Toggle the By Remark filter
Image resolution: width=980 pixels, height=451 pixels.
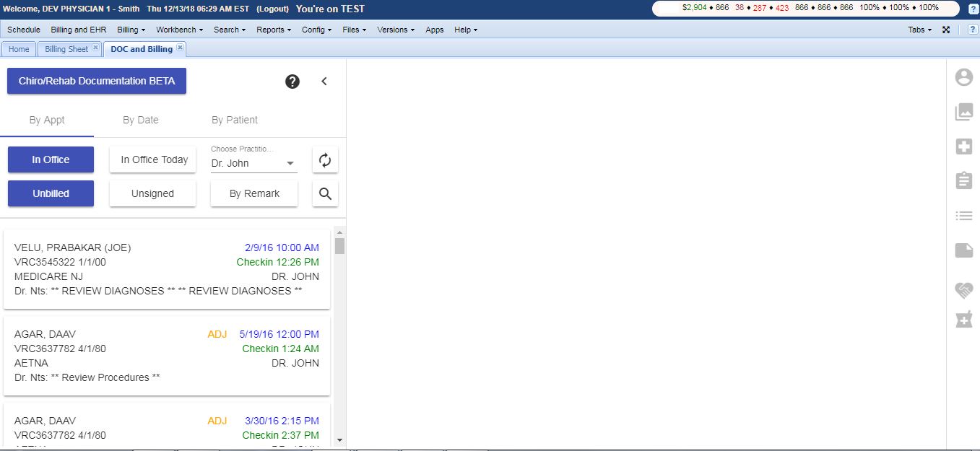[254, 193]
